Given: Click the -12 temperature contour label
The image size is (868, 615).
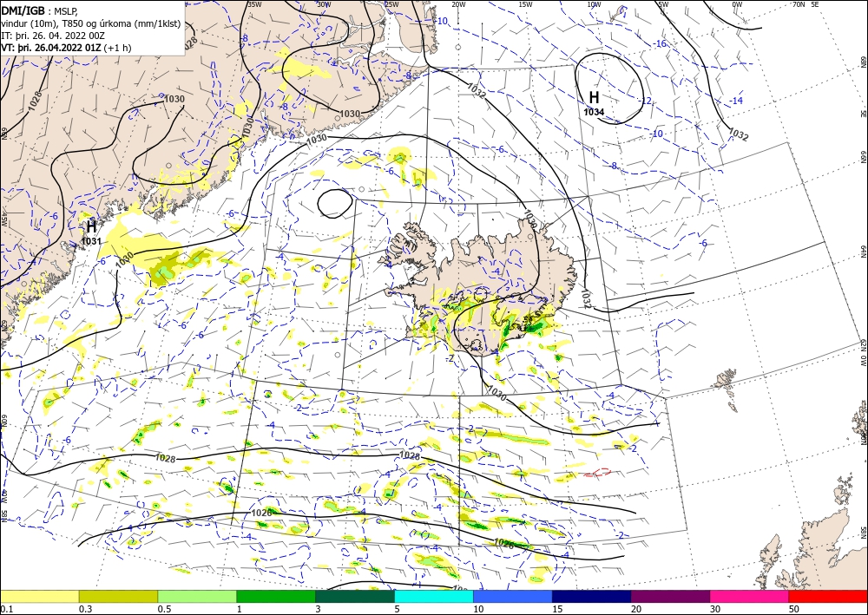Looking at the screenshot, I should pyautogui.click(x=644, y=101).
